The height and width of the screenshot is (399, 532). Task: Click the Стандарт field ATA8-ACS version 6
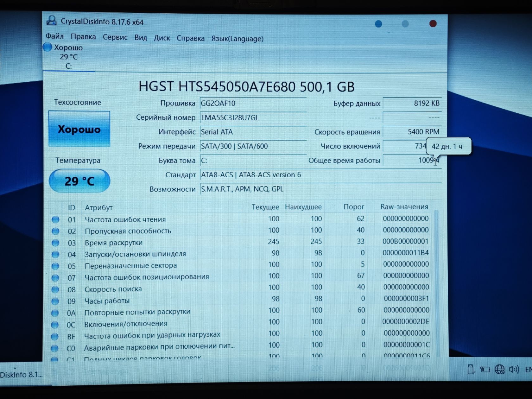point(320,175)
